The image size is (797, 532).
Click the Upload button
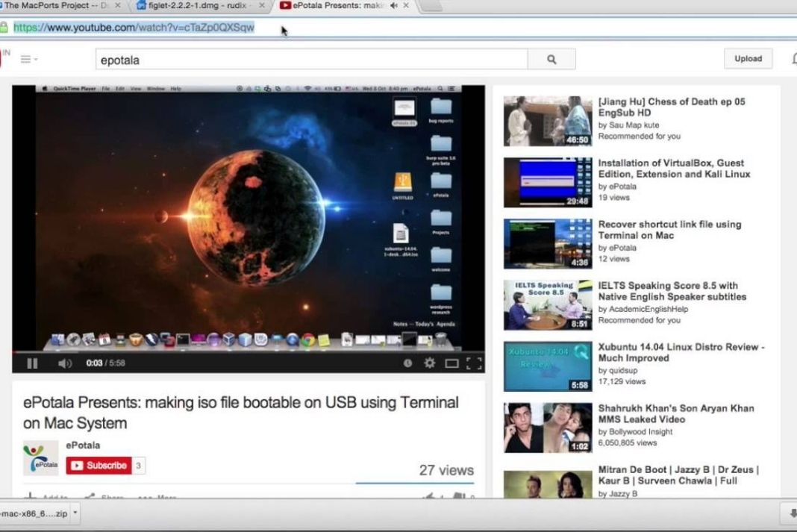[748, 58]
